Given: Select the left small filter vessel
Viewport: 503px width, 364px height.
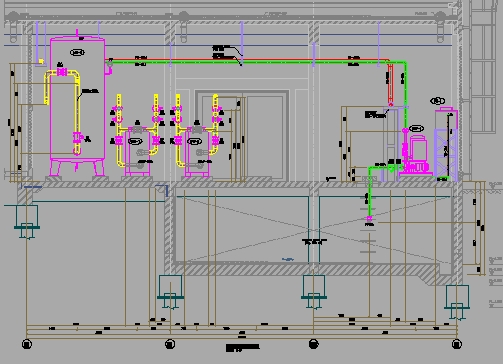Looking at the screenshot, I should tap(137, 151).
